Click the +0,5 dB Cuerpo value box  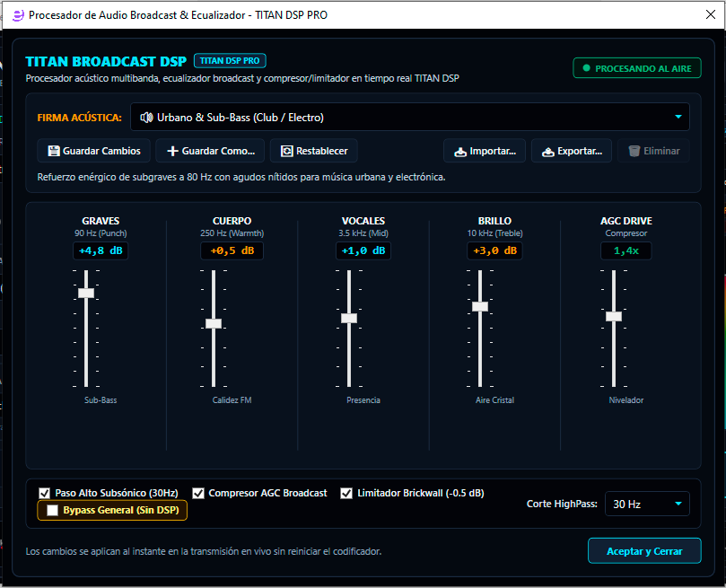coord(232,251)
